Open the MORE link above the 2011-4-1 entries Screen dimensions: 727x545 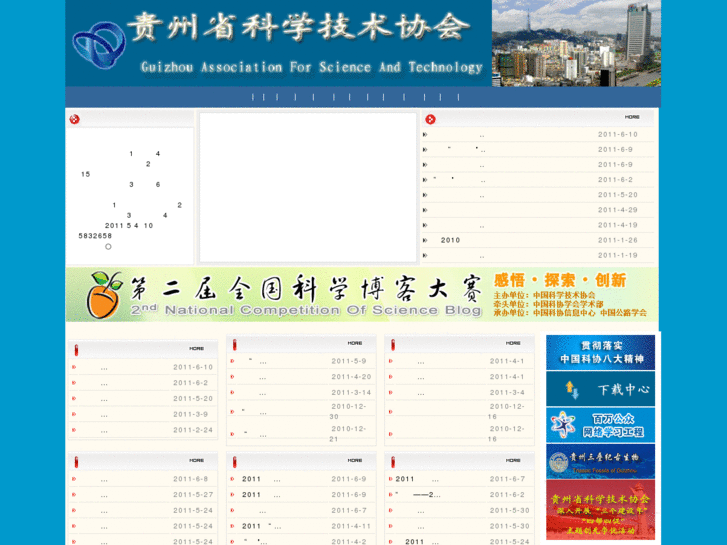pyautogui.click(x=513, y=343)
